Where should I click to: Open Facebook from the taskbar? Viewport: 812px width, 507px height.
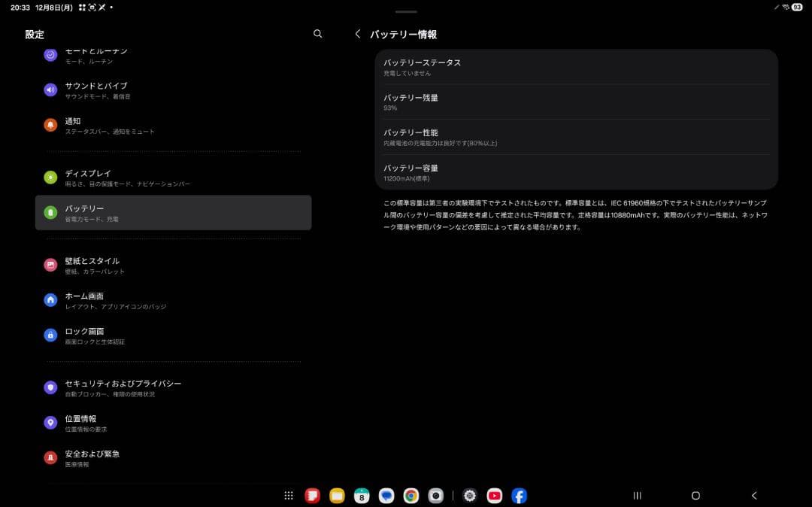(x=519, y=496)
